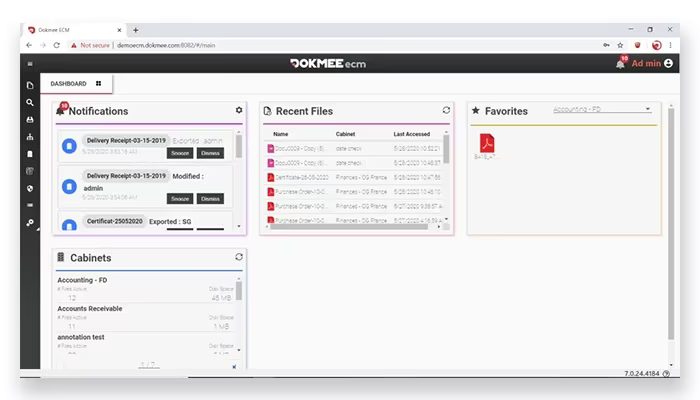Open the Accounting - FD cabinet

point(82,280)
